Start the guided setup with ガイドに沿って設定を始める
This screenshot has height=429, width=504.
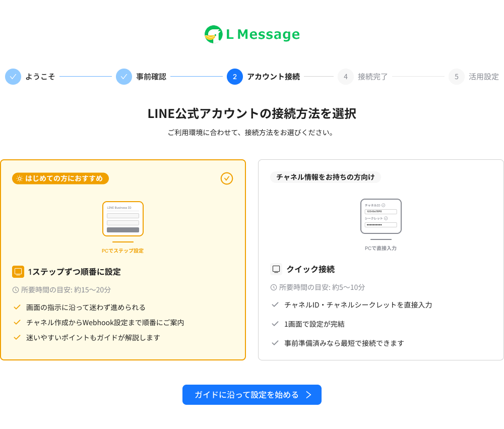pyautogui.click(x=252, y=395)
